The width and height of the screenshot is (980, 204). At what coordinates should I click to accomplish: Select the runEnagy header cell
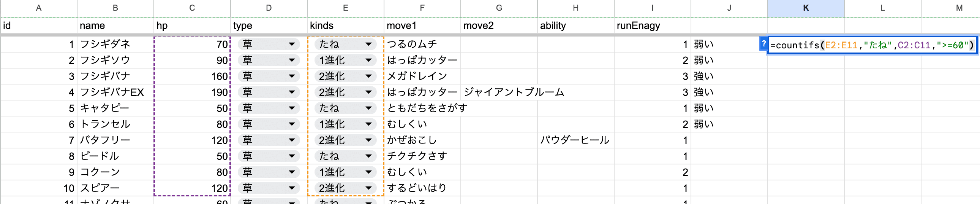(x=653, y=25)
